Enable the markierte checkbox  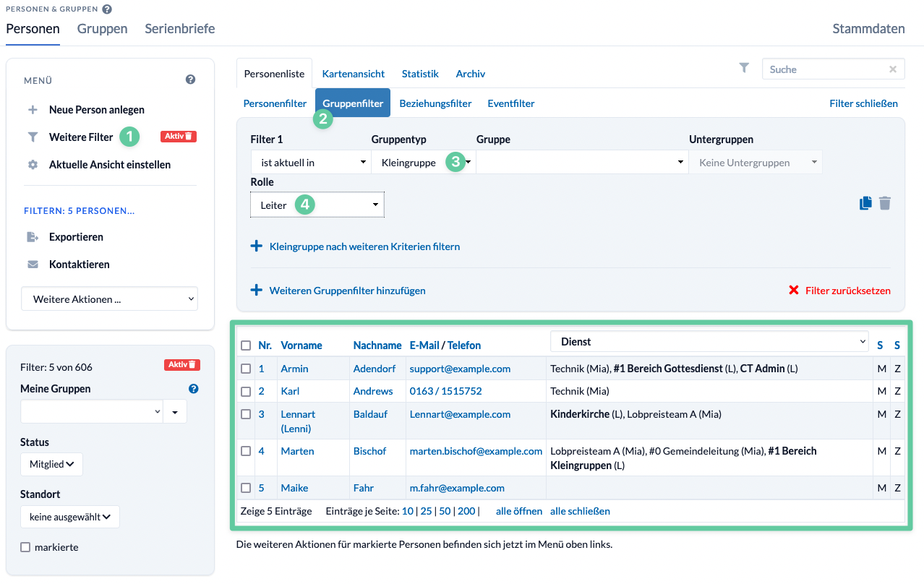click(25, 547)
